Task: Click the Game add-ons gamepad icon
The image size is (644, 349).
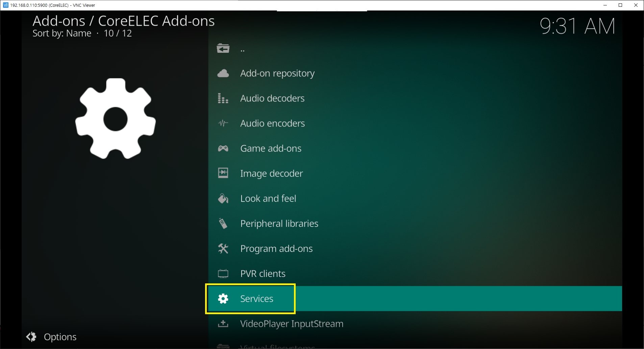Action: point(223,148)
